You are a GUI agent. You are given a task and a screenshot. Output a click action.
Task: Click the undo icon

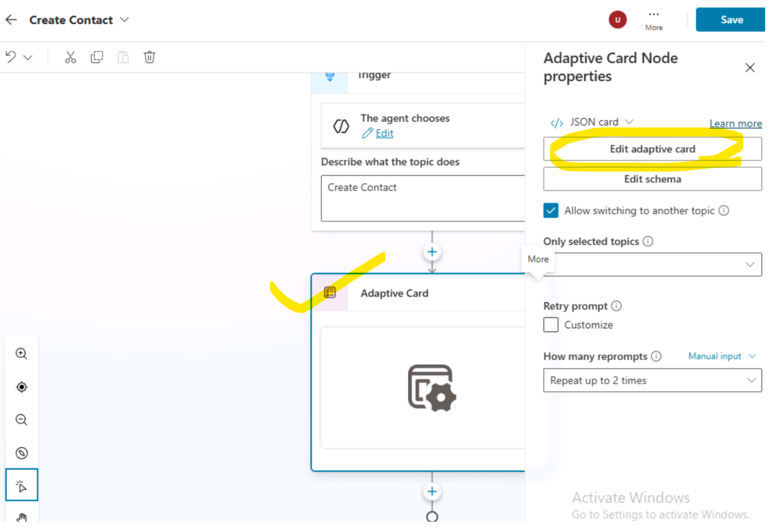click(x=11, y=57)
